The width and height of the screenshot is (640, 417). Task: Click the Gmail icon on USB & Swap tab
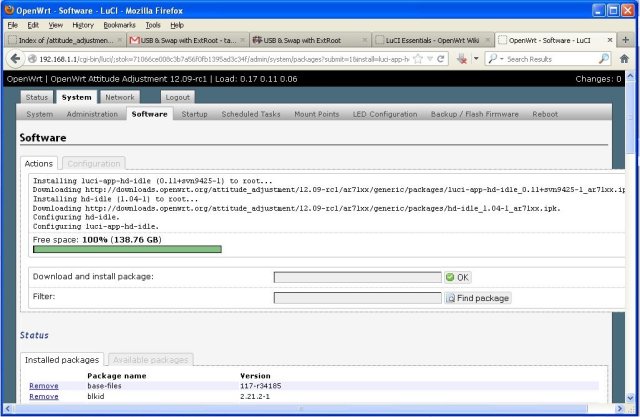(x=135, y=40)
